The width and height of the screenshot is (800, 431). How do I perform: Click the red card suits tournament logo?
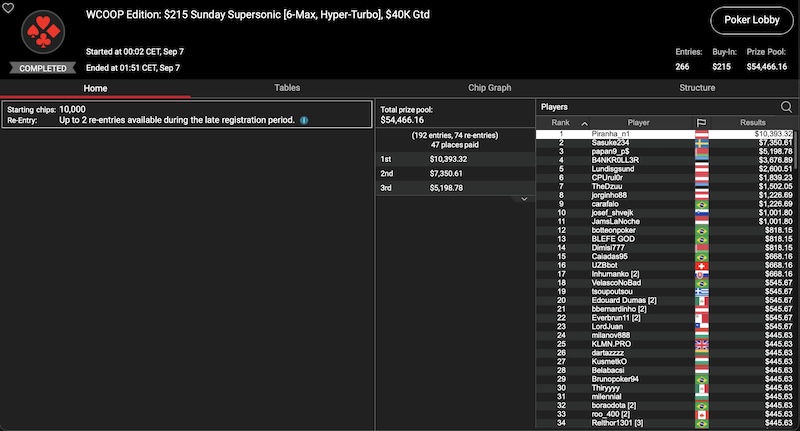(x=43, y=32)
